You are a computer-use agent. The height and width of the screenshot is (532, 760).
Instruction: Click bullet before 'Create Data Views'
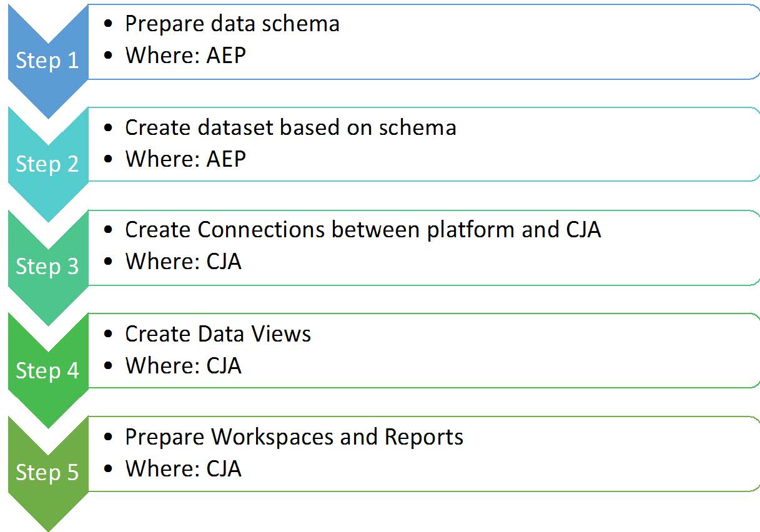click(x=109, y=334)
